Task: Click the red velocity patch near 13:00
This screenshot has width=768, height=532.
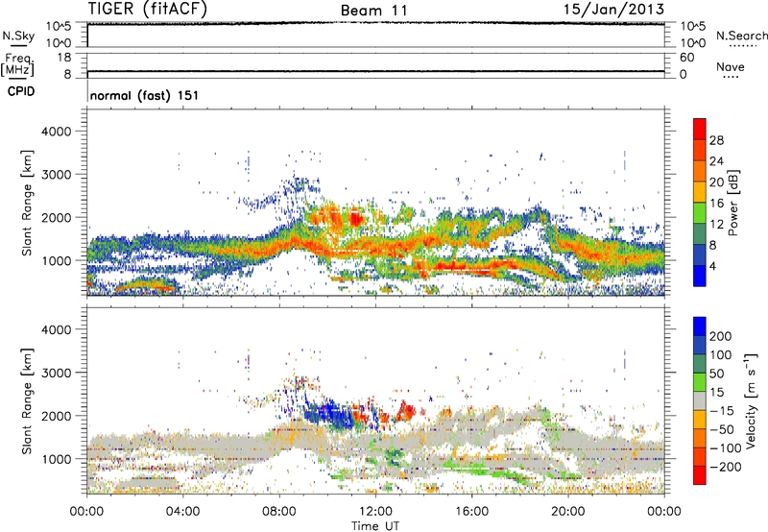Action: pos(406,412)
